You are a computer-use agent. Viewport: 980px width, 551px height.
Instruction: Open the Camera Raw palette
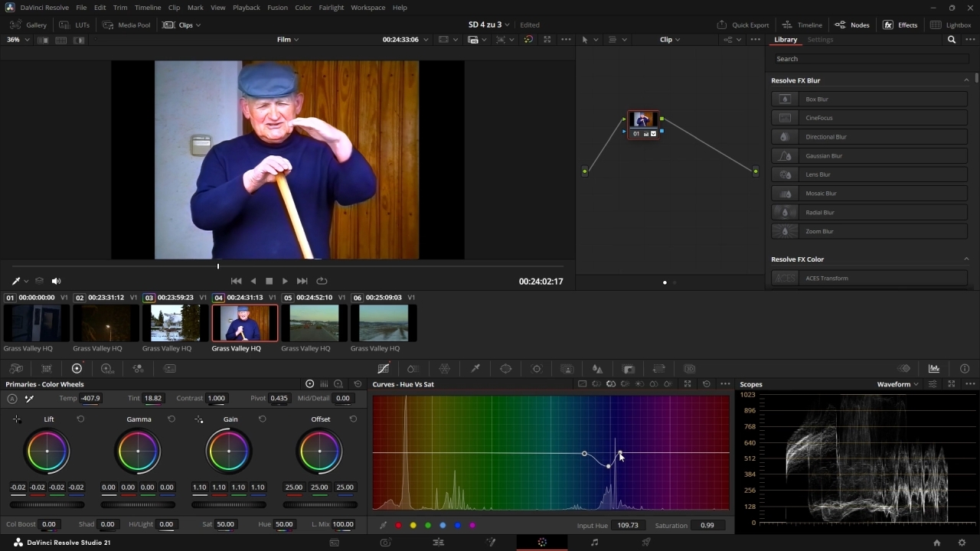pos(15,368)
